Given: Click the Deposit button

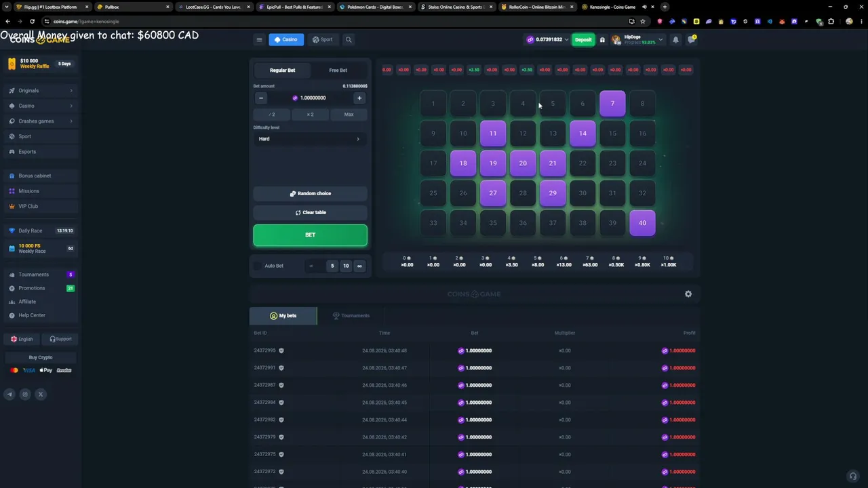Looking at the screenshot, I should click(x=583, y=39).
